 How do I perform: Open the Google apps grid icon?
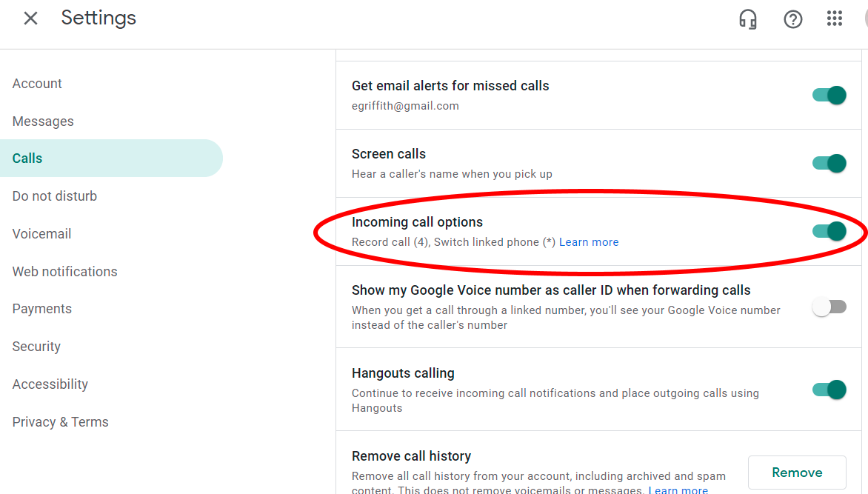[834, 19]
